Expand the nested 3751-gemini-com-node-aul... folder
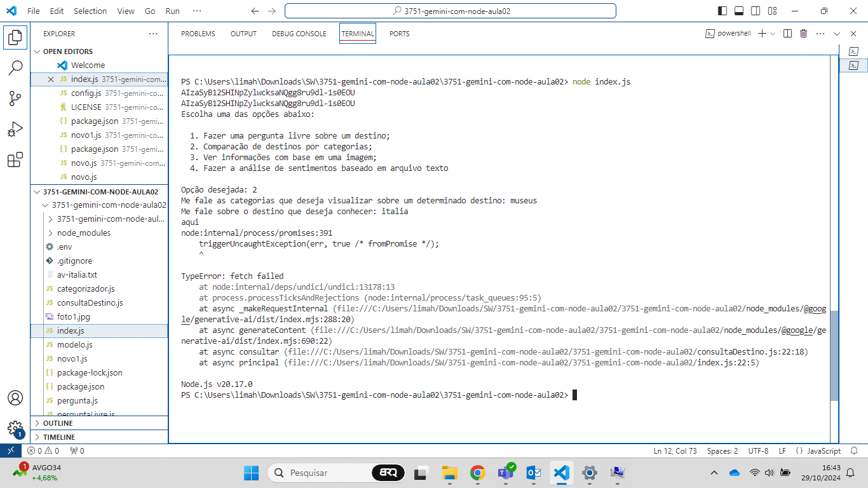Image resolution: width=868 pixels, height=488 pixels. pyautogui.click(x=99, y=219)
